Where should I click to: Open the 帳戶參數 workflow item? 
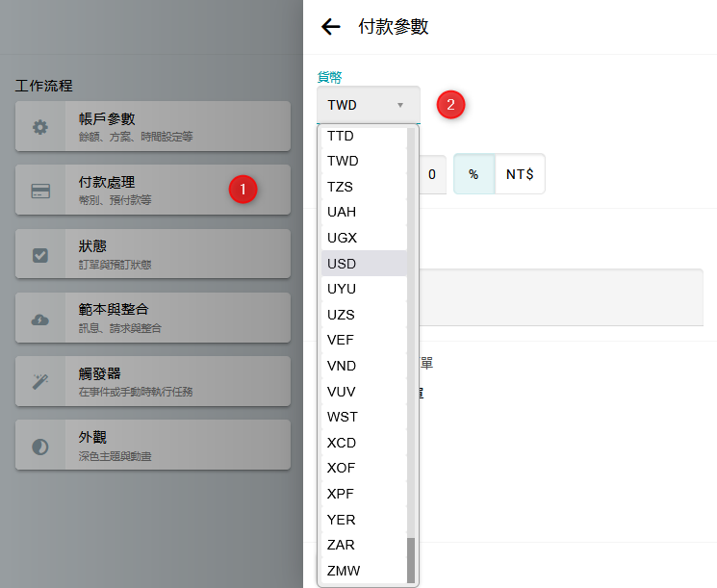pyautogui.click(x=154, y=126)
